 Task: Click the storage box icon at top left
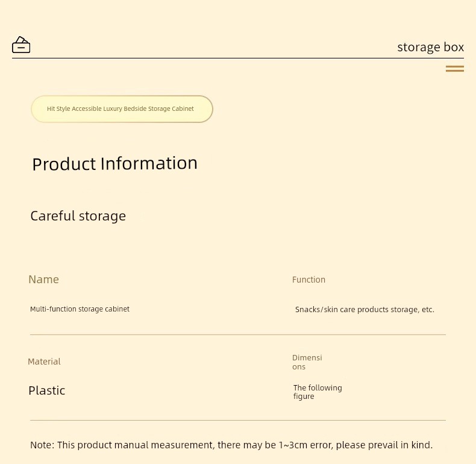tap(21, 45)
